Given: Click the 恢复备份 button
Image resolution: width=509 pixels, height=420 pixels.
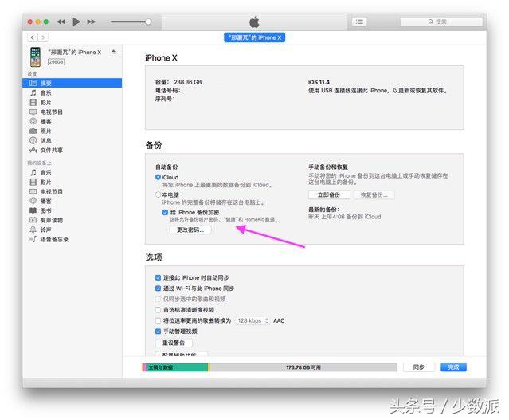Looking at the screenshot, I should (x=374, y=195).
